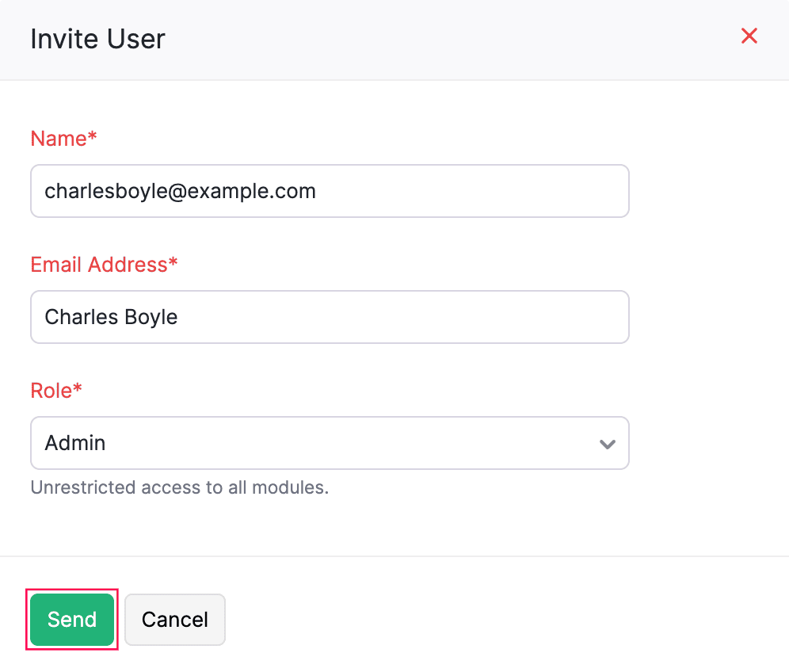The width and height of the screenshot is (789, 672).
Task: Click the charlesboyle@example.com text
Action: coord(180,191)
